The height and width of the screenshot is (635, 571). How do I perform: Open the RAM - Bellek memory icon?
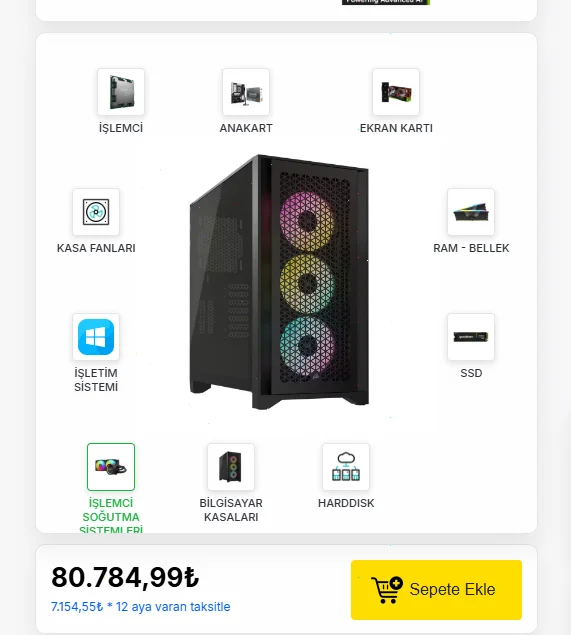(x=471, y=212)
